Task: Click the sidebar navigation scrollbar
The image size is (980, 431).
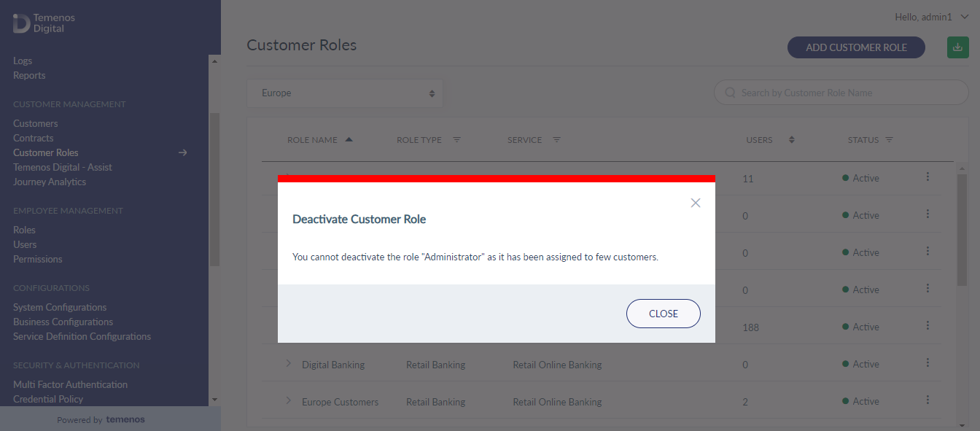Action: pos(214,190)
